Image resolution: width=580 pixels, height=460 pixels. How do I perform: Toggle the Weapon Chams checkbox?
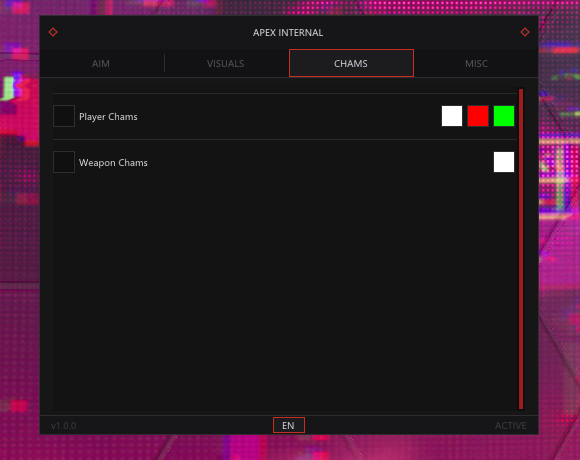tap(64, 162)
